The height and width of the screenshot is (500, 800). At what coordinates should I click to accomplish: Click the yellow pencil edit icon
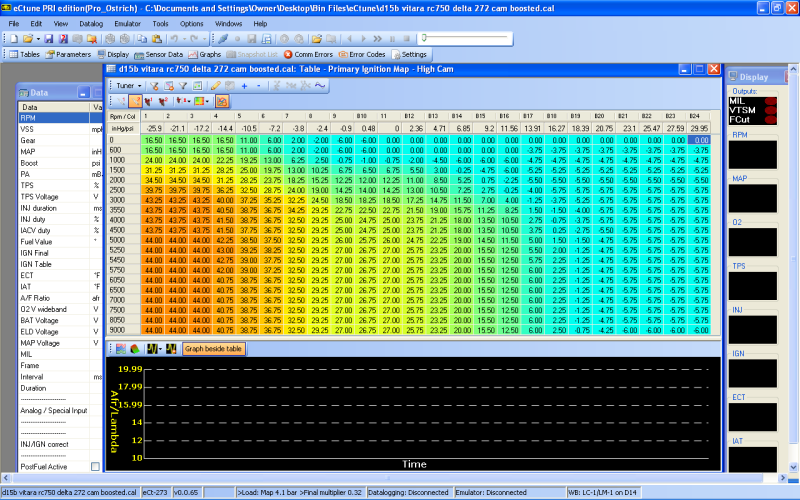(x=216, y=86)
